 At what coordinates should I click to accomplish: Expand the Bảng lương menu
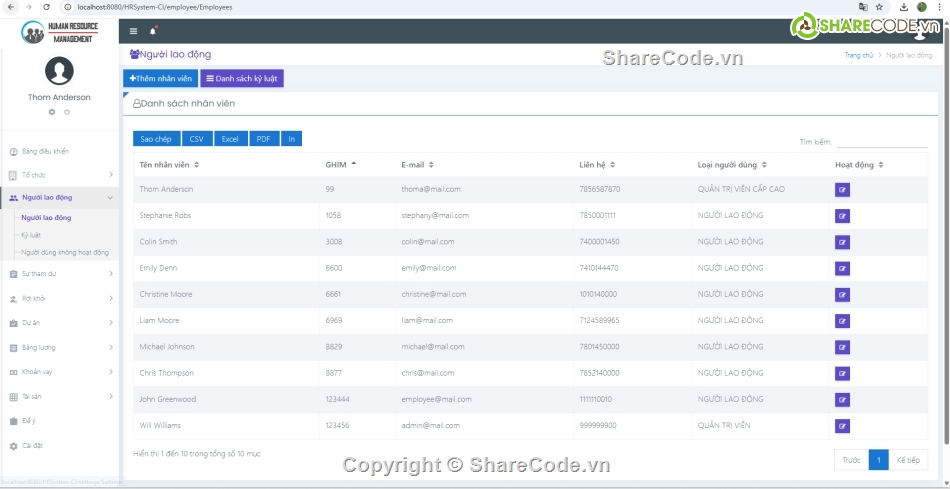tap(59, 348)
